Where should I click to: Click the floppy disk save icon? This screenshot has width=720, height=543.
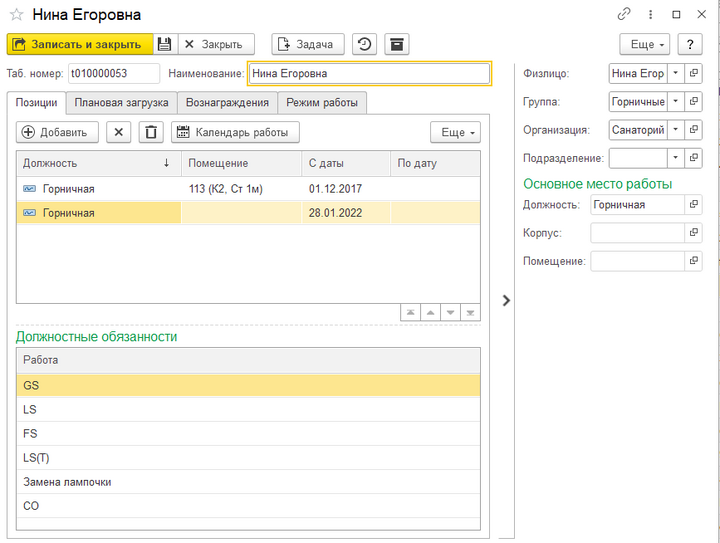pyautogui.click(x=165, y=44)
